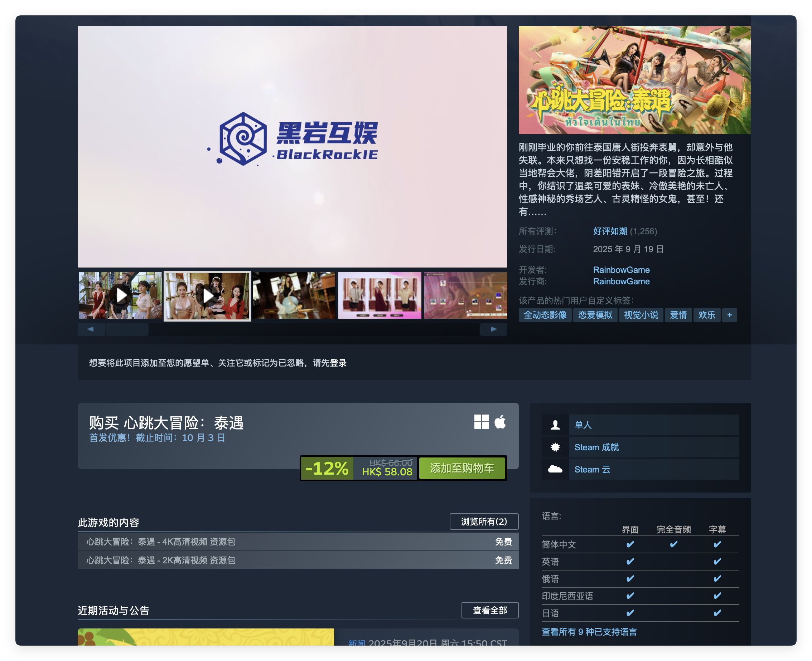The width and height of the screenshot is (812, 661).
Task: Expand more tags with plus button
Action: [729, 315]
